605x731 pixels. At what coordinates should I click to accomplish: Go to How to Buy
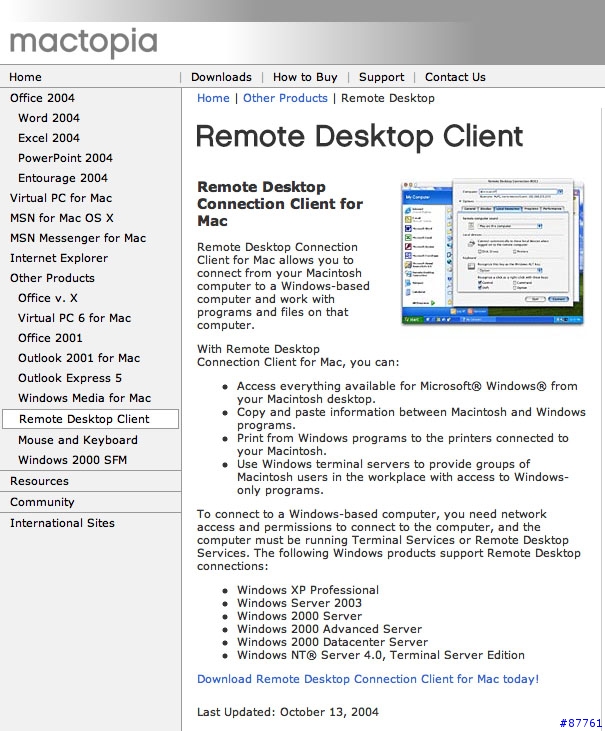click(305, 77)
